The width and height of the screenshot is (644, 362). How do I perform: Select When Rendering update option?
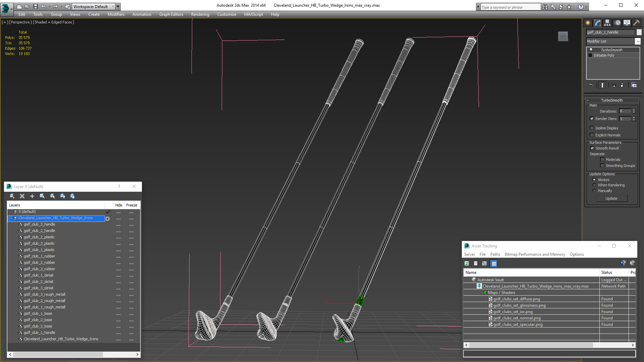(x=594, y=185)
